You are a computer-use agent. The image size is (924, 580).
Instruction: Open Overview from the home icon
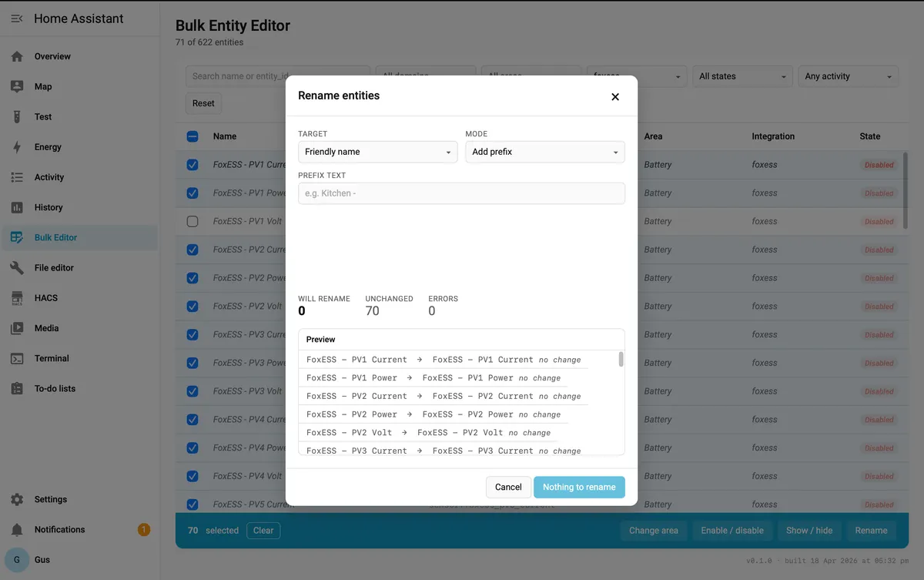pos(17,56)
